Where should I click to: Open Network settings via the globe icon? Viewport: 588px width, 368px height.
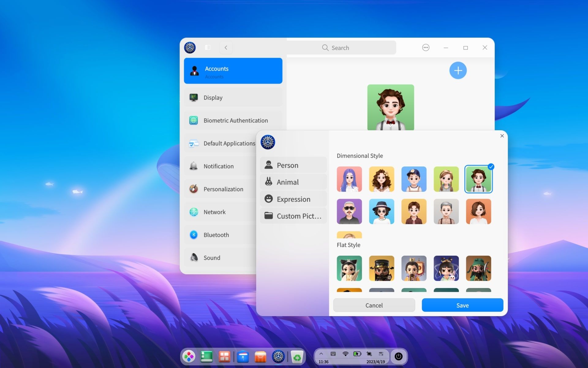pyautogui.click(x=194, y=212)
